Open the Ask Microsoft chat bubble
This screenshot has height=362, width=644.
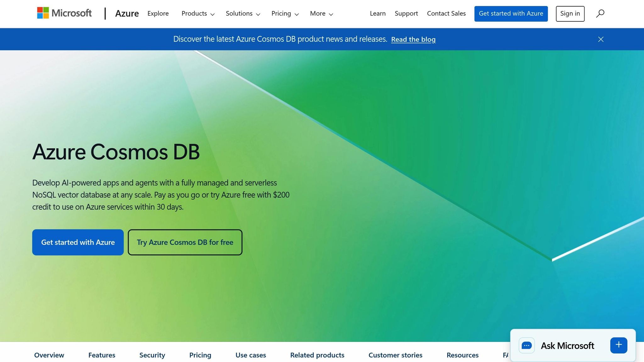click(x=527, y=345)
